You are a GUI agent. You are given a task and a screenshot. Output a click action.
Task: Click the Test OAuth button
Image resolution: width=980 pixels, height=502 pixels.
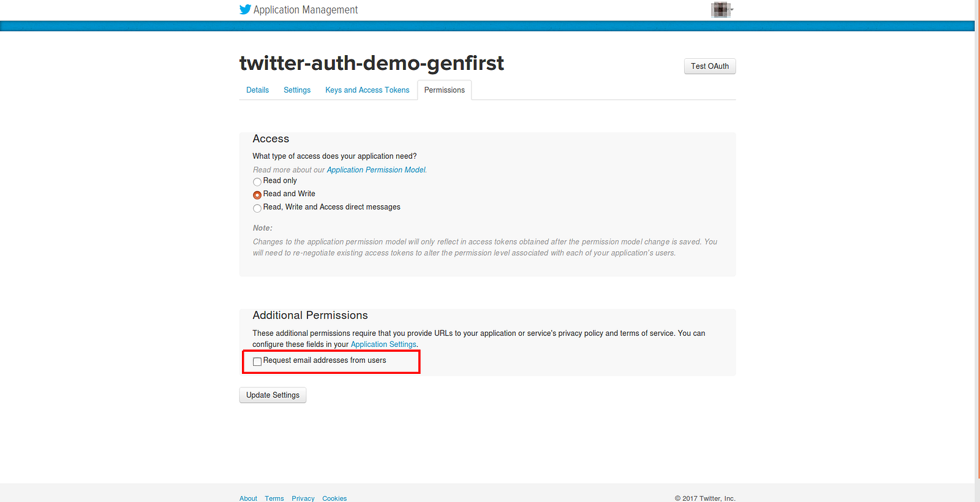710,66
